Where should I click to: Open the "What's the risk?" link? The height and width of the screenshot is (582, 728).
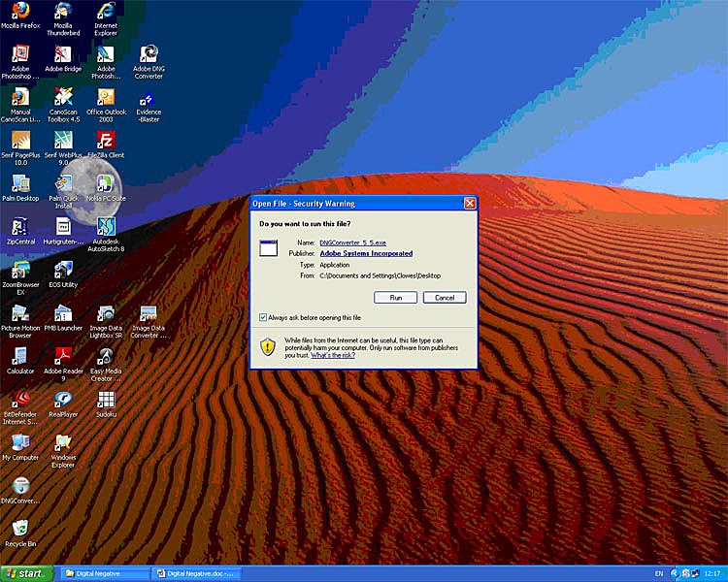tap(333, 356)
